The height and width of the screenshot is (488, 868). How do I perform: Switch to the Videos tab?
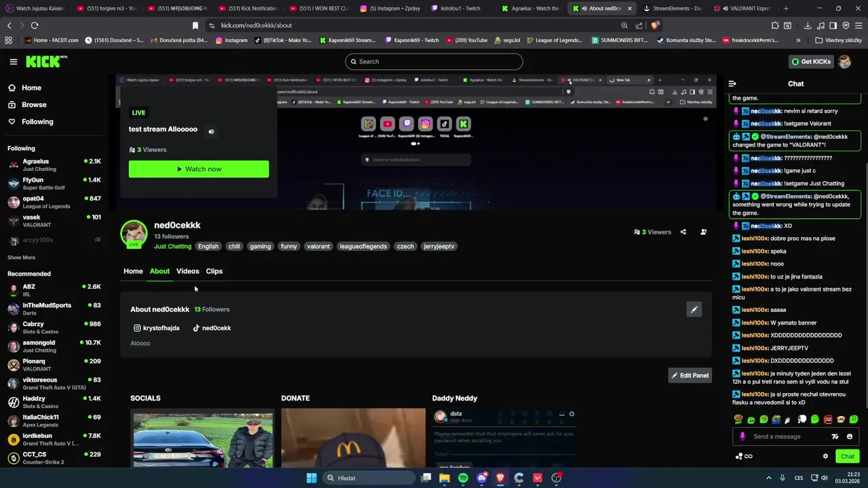point(188,271)
